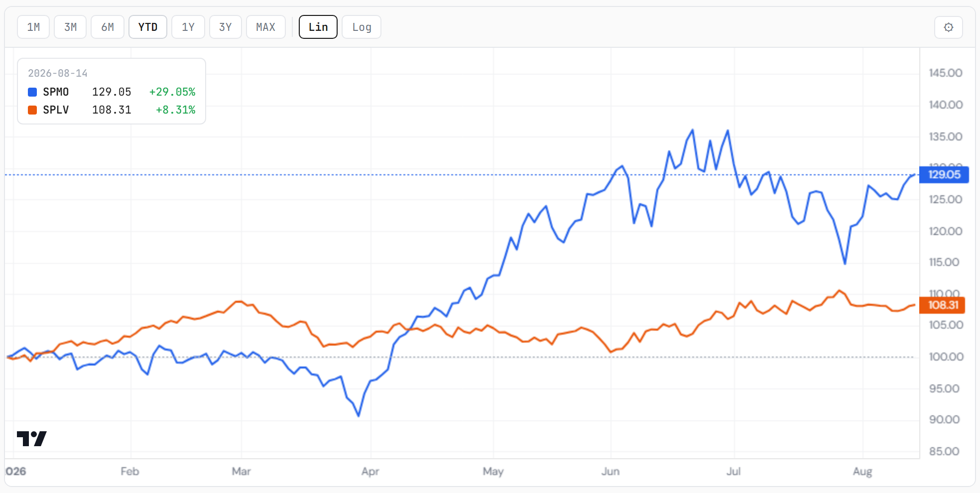This screenshot has height=493, width=980.
Task: Show the MAX time range
Action: (x=266, y=27)
